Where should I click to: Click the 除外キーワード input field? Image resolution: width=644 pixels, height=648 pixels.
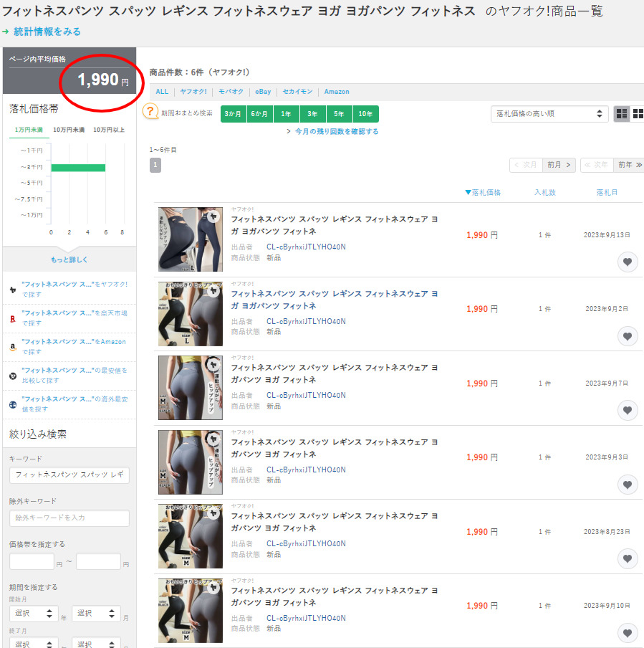coord(69,518)
